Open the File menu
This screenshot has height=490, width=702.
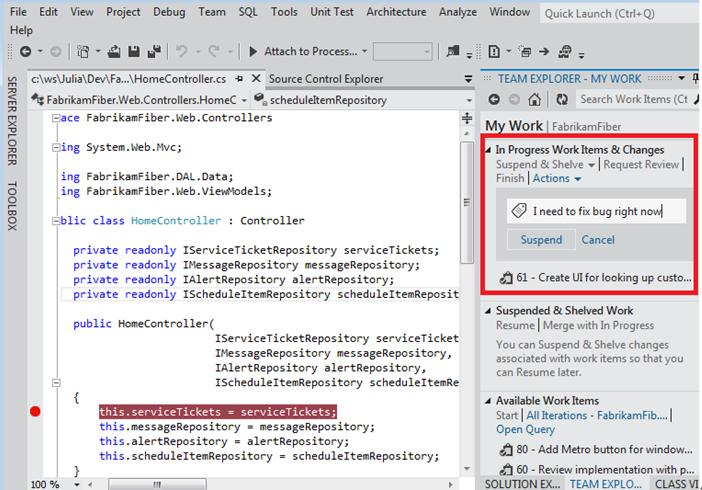(x=18, y=12)
